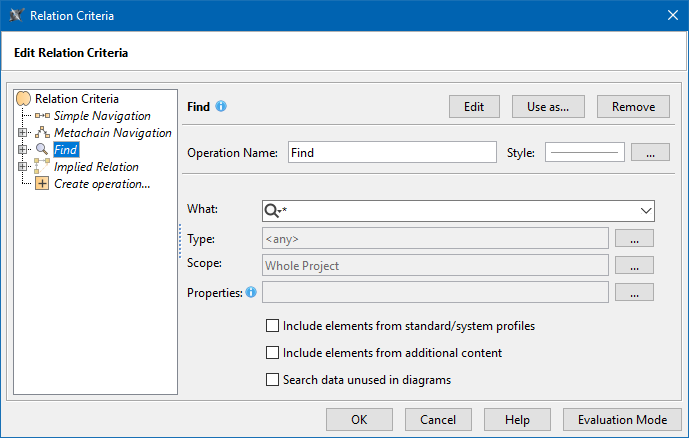Image resolution: width=689 pixels, height=438 pixels.
Task: Click the info icon beside Properties label
Action: pyautogui.click(x=251, y=292)
